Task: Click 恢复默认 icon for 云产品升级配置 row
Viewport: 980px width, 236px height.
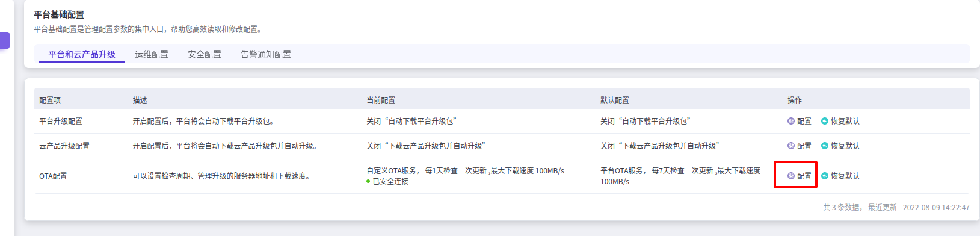Action: pos(825,146)
